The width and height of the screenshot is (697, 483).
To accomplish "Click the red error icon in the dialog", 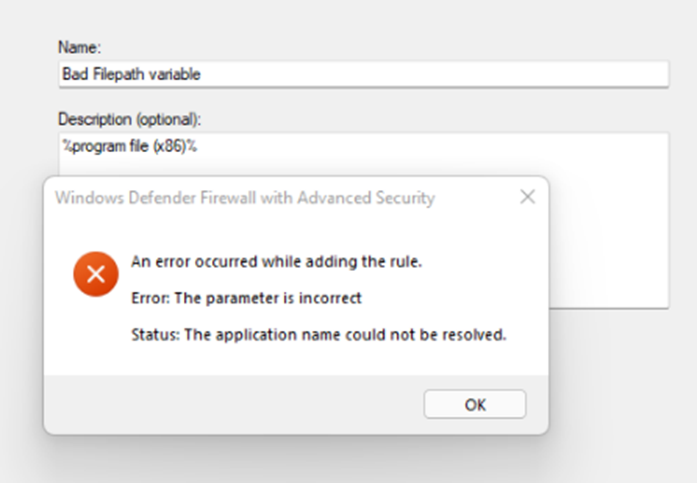I will click(96, 274).
